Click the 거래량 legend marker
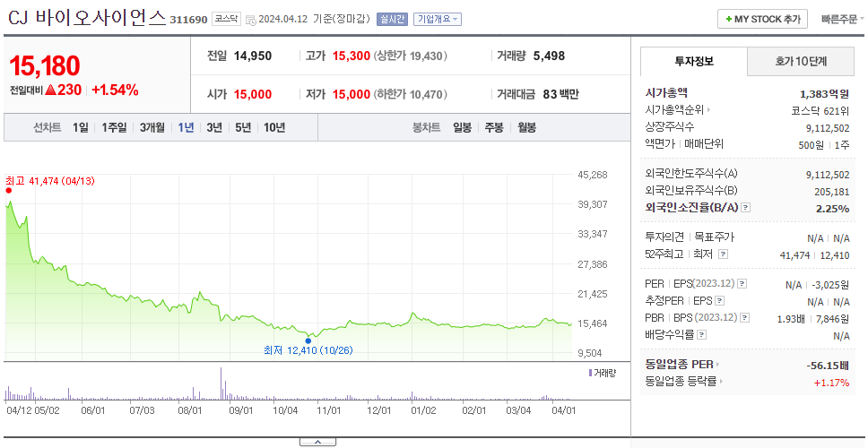The height and width of the screenshot is (448, 868). point(591,373)
